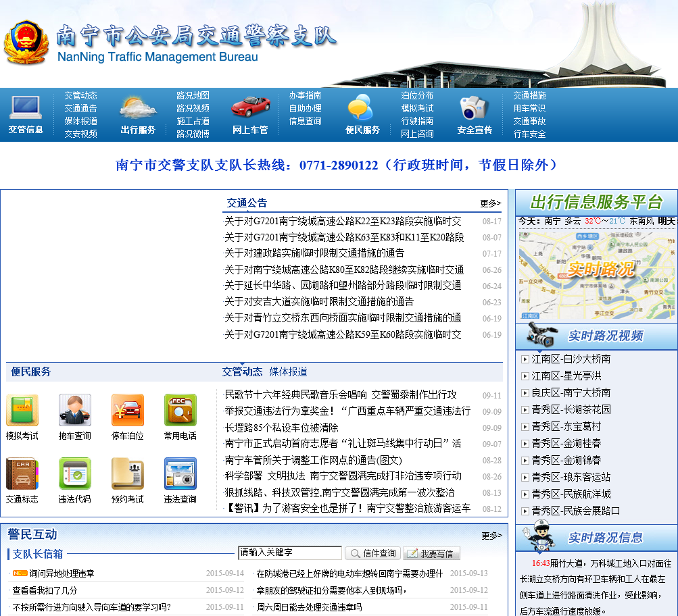Click the 违法查询 violation lookup icon
This screenshot has height=616, width=678.
(180, 474)
